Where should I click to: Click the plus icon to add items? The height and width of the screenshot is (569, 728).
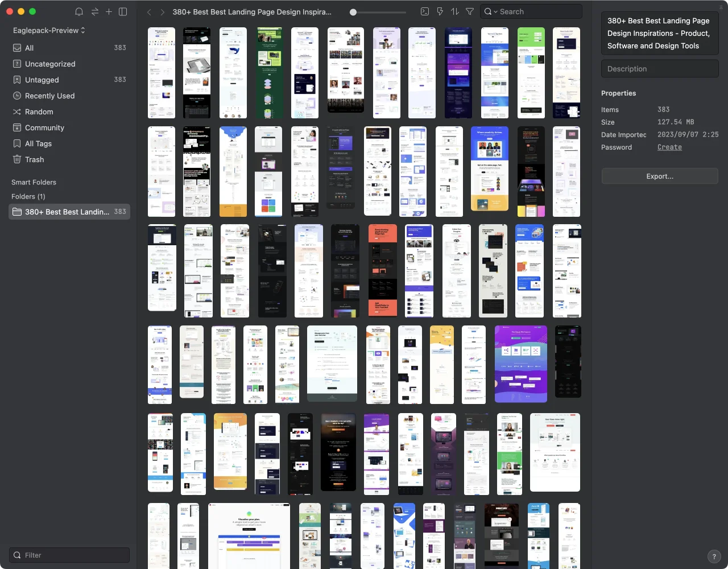coord(109,11)
